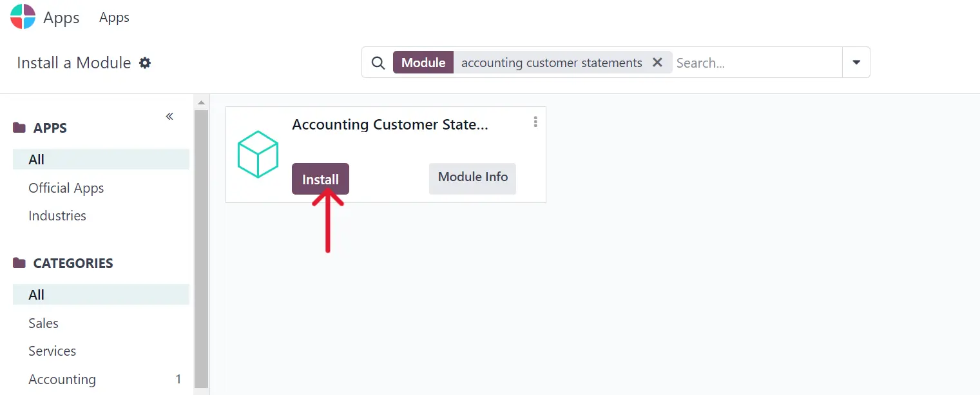980x395 pixels.
Task: Click the sidebar scrollbar up arrow
Action: click(201, 102)
